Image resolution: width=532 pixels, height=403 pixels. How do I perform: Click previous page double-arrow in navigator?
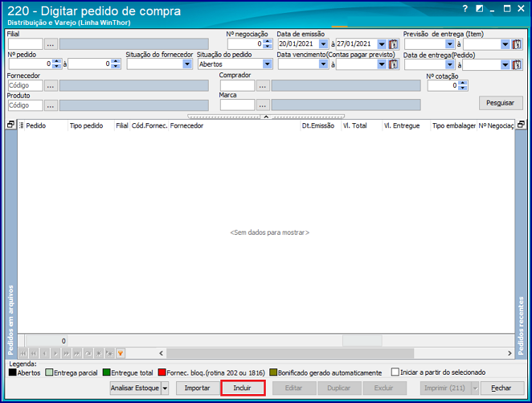[x=34, y=353]
